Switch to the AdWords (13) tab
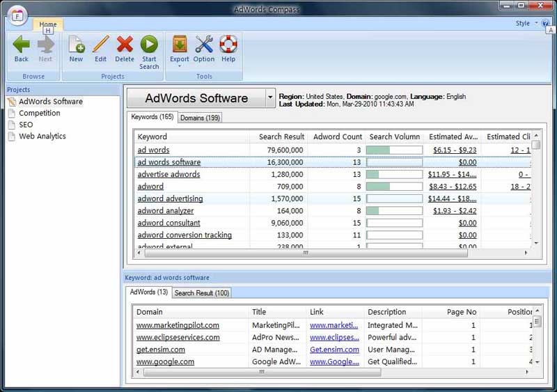The image size is (557, 392). [149, 292]
